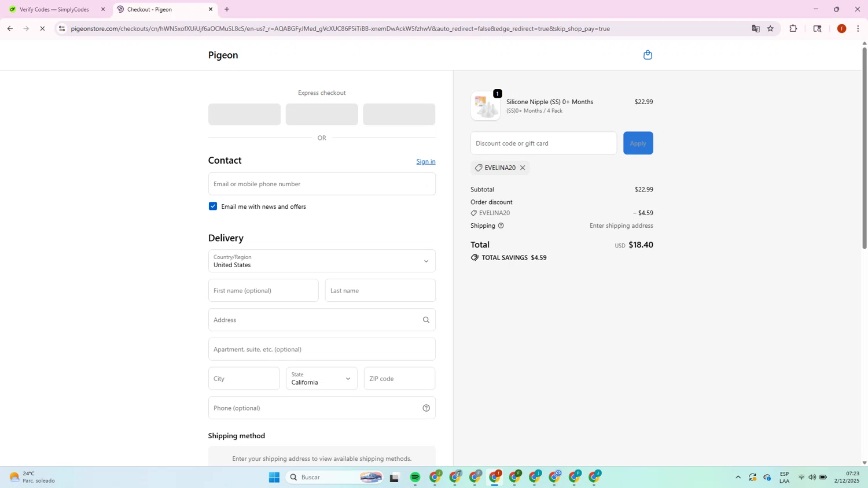The width and height of the screenshot is (868, 488).
Task: Select the Checkout - Pigeon tab
Action: point(164,9)
